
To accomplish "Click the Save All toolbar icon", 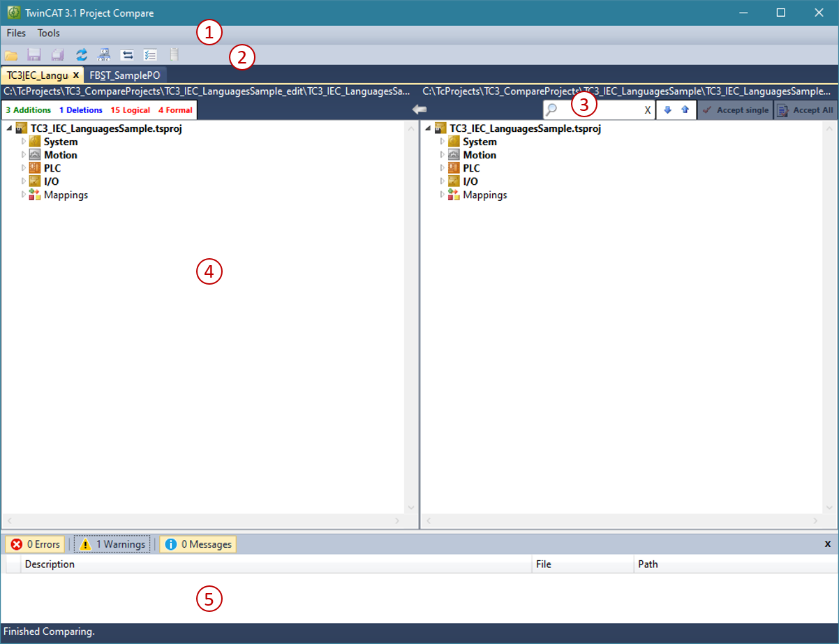I will tap(58, 54).
